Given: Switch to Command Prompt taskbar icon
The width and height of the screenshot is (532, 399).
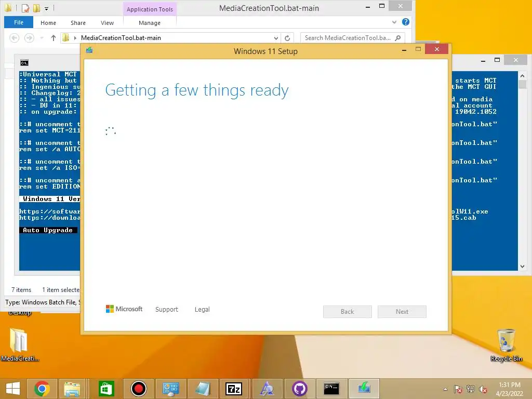Looking at the screenshot, I should (331, 389).
